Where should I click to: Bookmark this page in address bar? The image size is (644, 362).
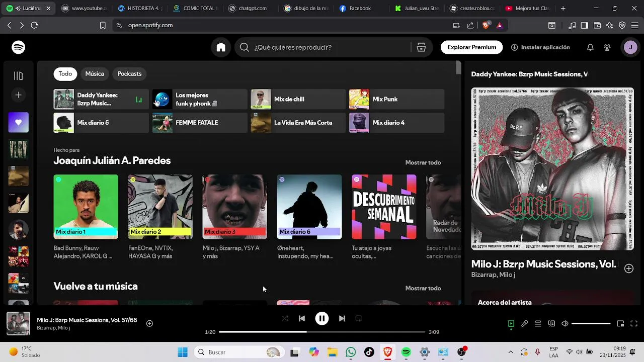coord(103,25)
